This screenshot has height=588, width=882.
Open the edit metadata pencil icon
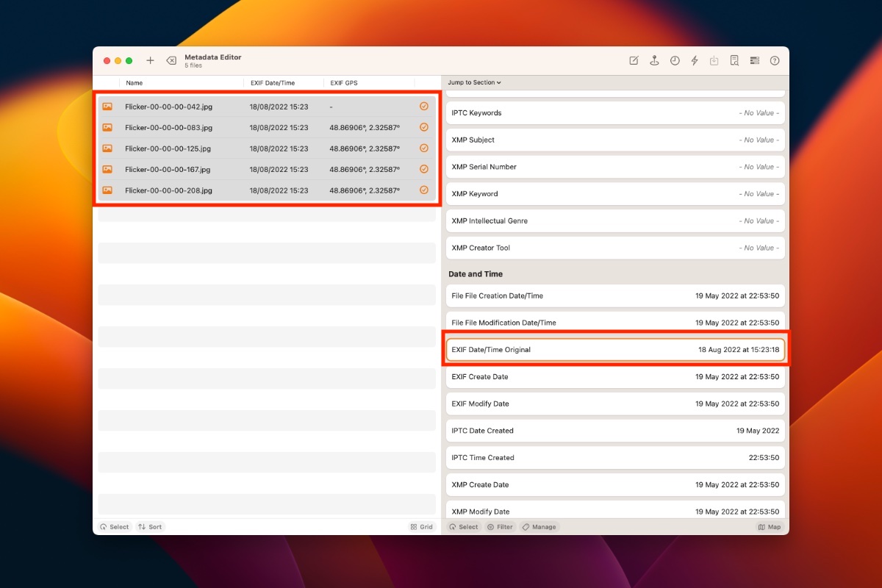pyautogui.click(x=634, y=61)
